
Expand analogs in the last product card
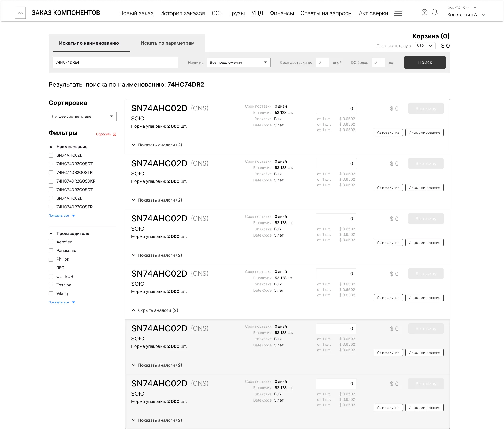coord(157,420)
